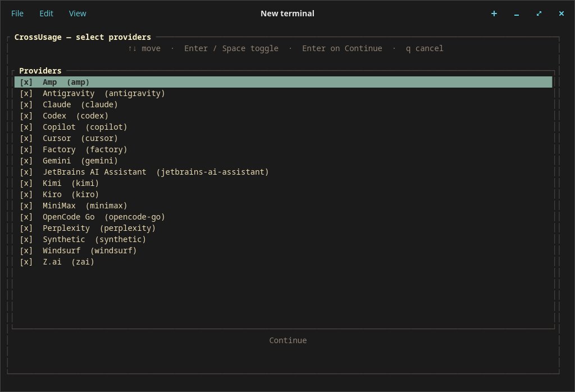575x392 pixels.
Task: Uncheck the Kiro provider checkbox
Action: [26, 194]
